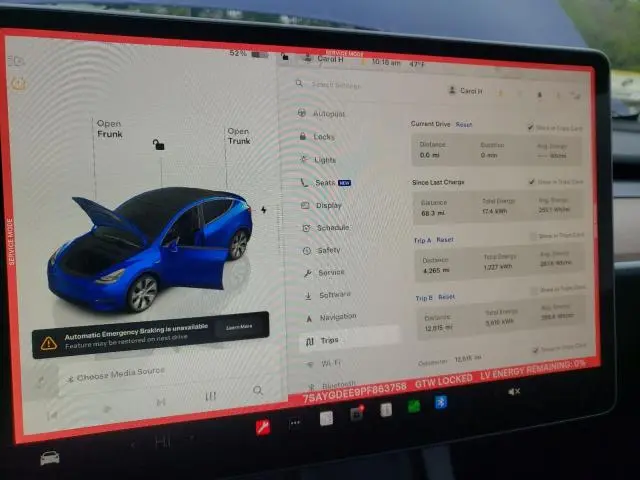This screenshot has height=480, width=640.
Task: Open the blue Bluetooth app icon
Action: pyautogui.click(x=441, y=402)
